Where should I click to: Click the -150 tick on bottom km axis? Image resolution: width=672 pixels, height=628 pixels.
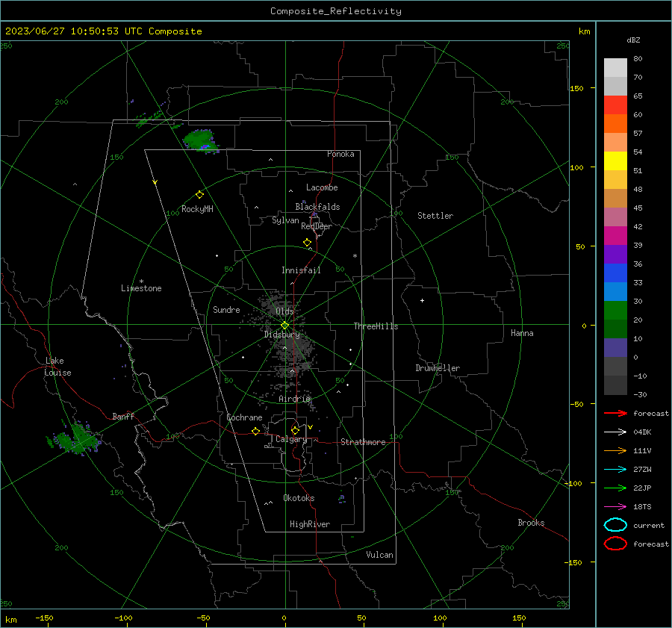pos(44,618)
